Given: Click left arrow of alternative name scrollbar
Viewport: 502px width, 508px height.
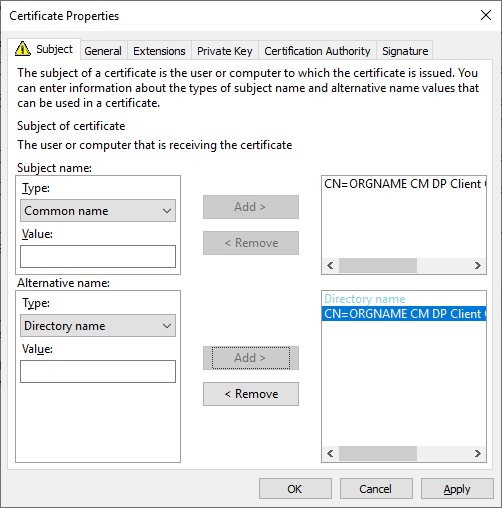Looking at the screenshot, I should tap(330, 453).
